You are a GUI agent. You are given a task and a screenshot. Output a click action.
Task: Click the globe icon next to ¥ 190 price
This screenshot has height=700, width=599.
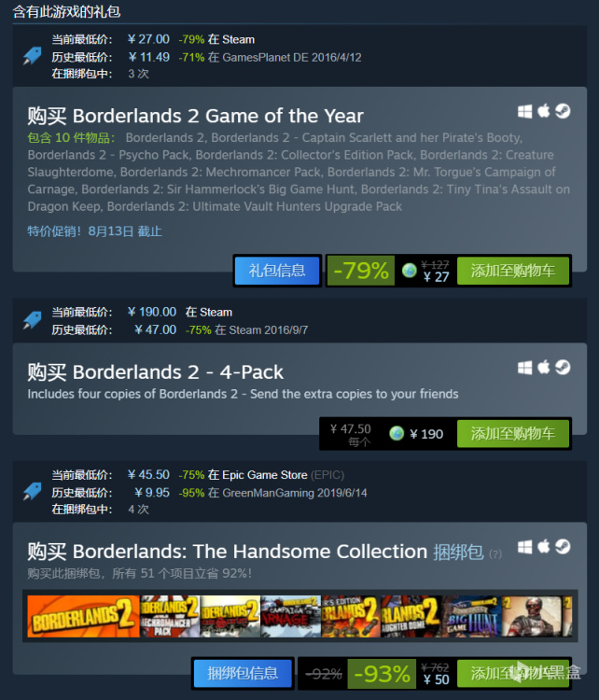coord(397,433)
